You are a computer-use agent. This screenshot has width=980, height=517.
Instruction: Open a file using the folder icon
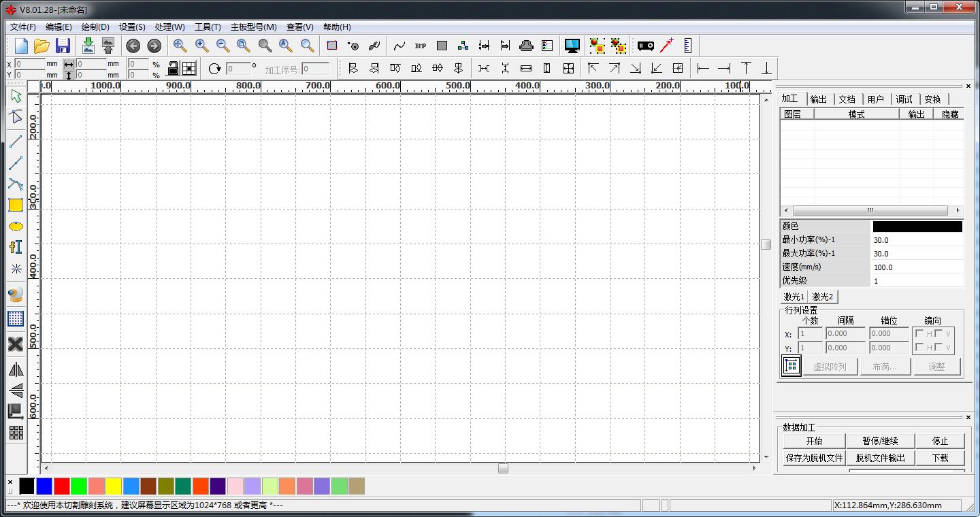point(42,46)
